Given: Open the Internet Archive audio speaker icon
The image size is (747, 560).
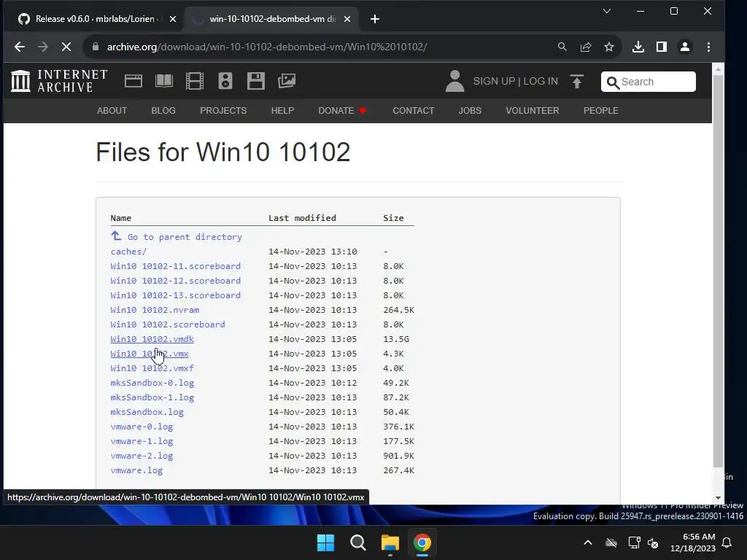Looking at the screenshot, I should 225,81.
